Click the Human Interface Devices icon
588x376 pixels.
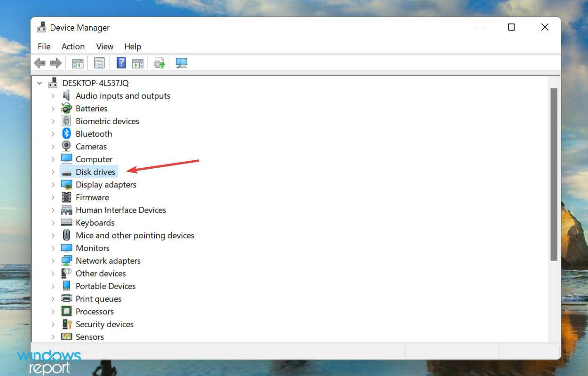click(x=66, y=210)
